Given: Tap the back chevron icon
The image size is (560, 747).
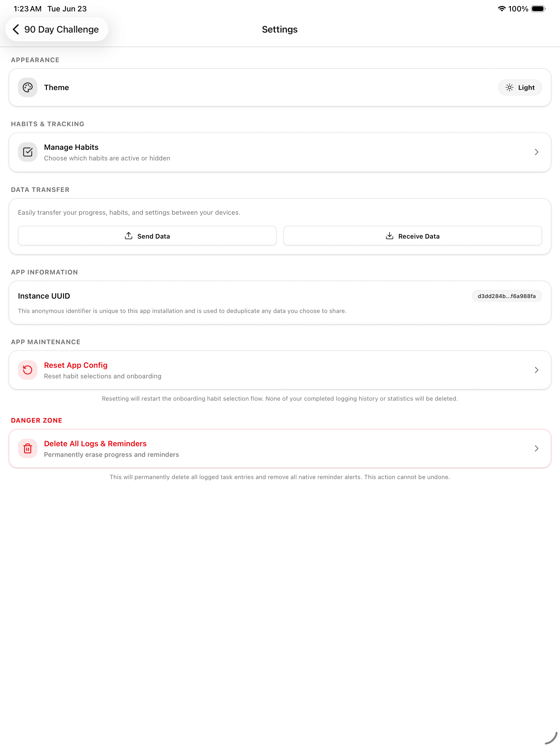Looking at the screenshot, I should [x=16, y=29].
